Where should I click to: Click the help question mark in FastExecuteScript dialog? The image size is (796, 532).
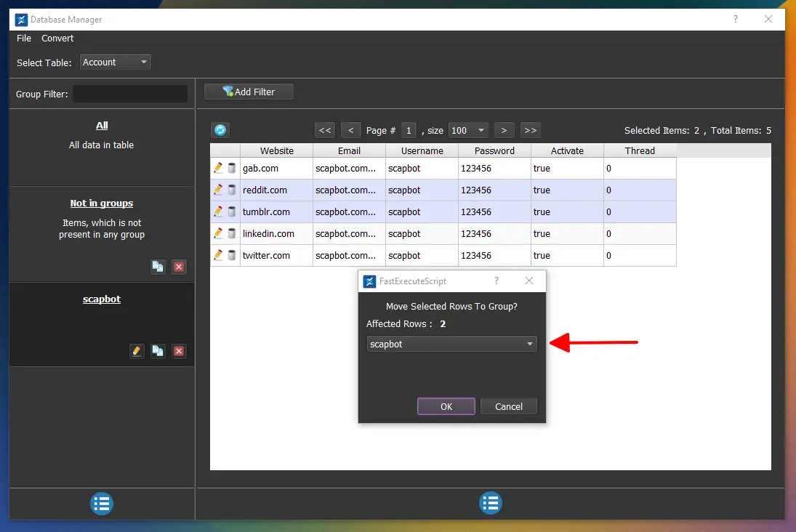click(x=497, y=281)
